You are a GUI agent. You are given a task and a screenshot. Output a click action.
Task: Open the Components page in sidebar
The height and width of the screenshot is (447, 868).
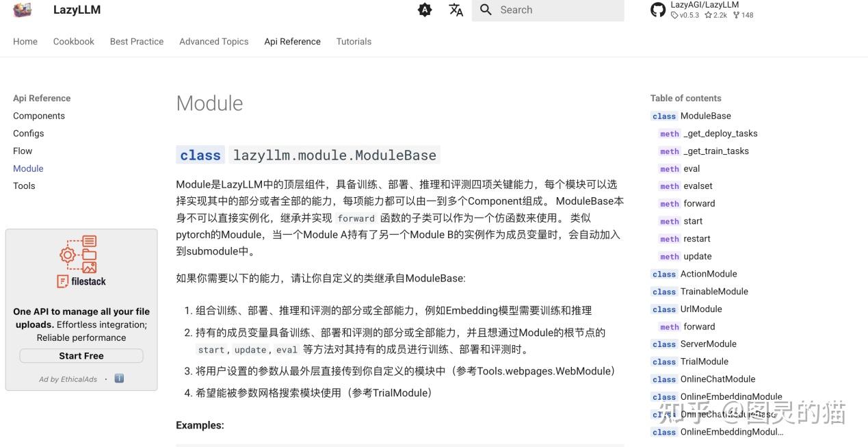(39, 116)
